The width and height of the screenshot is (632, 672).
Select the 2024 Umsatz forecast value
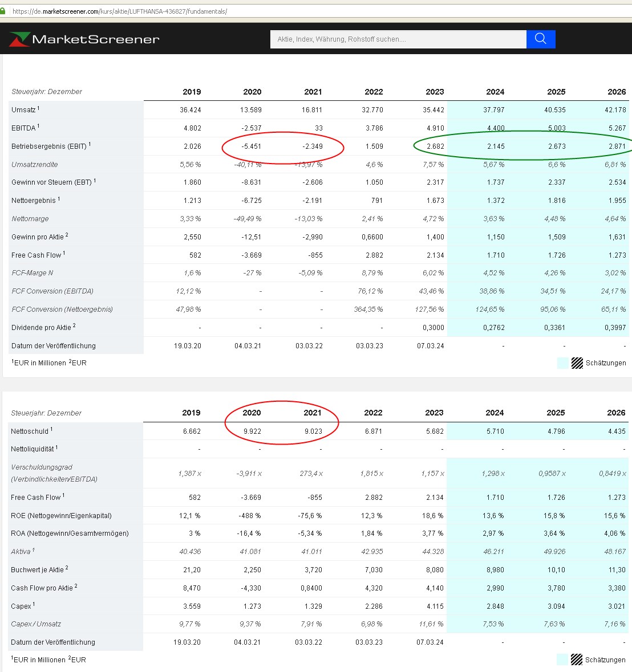(494, 109)
